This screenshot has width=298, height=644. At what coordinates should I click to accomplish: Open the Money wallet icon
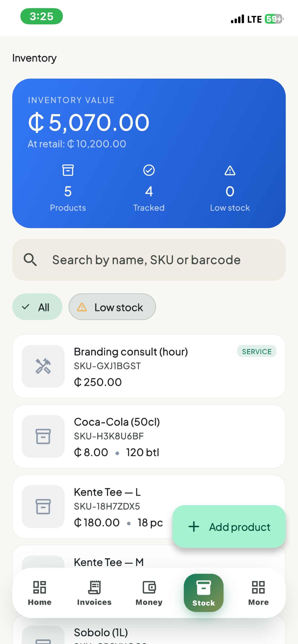point(149,587)
